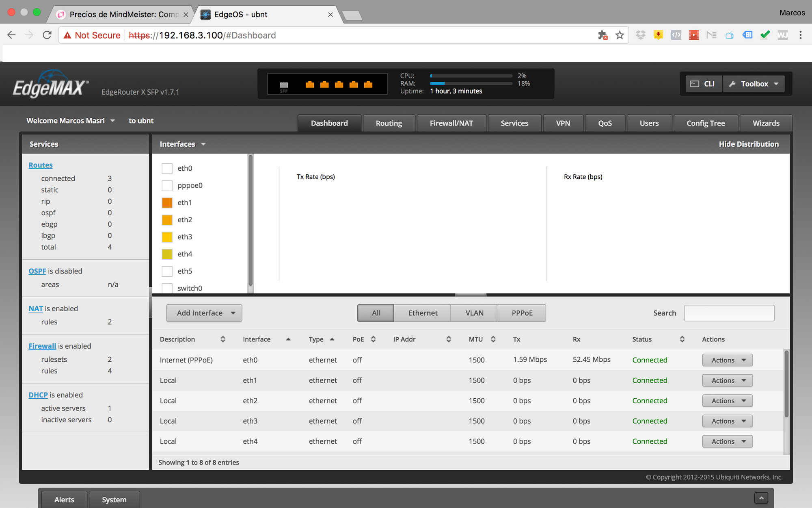Click the EdgeMAX logo
The image size is (812, 508).
50,84
